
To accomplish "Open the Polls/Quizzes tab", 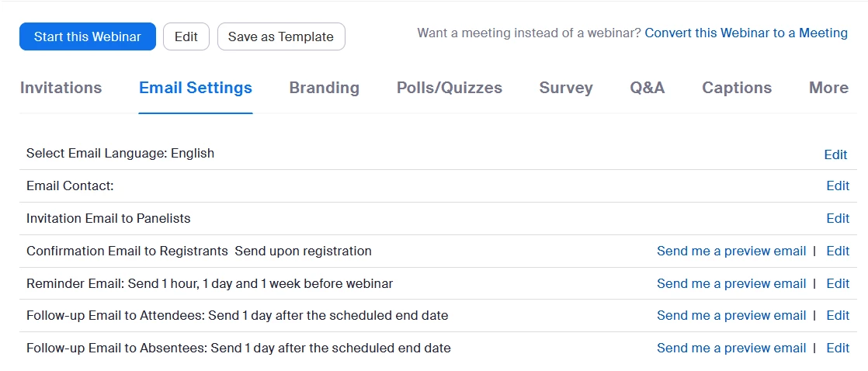I will coord(450,88).
